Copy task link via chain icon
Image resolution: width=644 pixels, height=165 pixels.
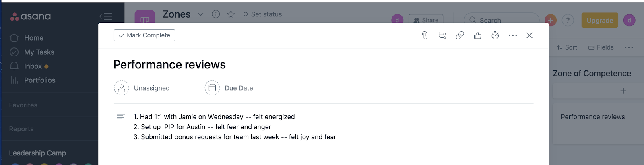point(460,35)
